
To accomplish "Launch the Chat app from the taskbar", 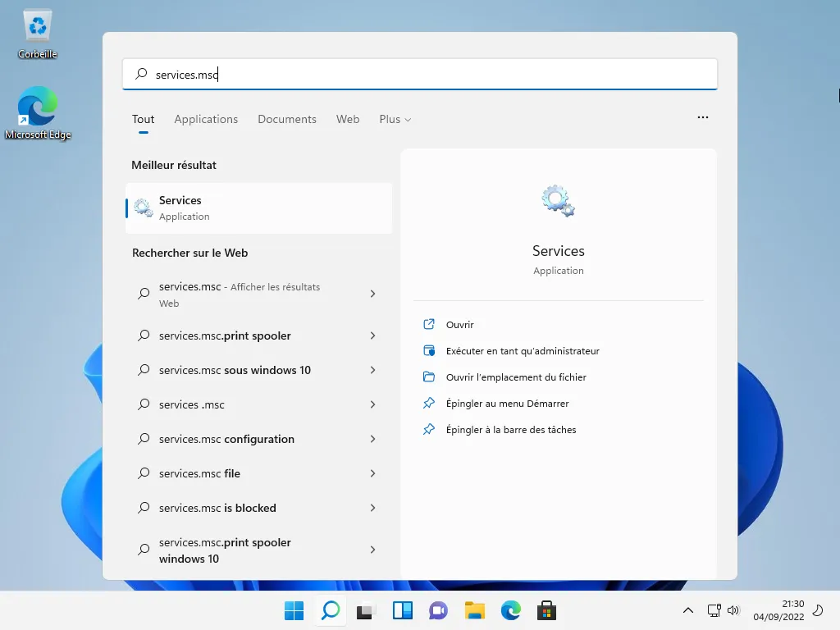I will [438, 610].
